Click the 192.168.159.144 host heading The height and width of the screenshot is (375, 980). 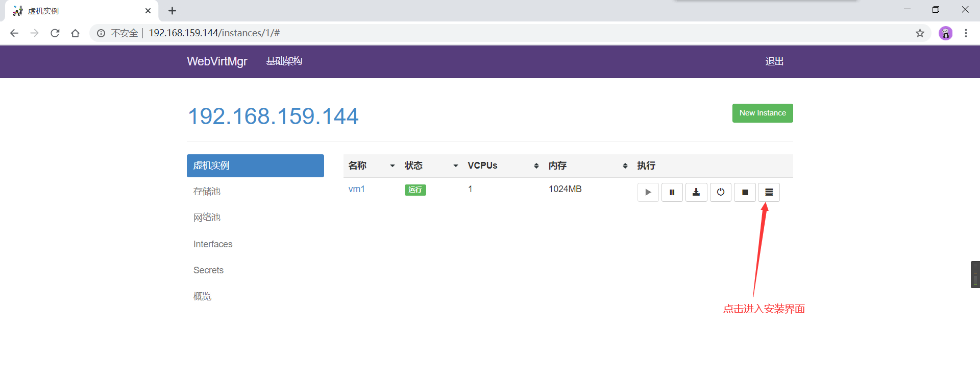pyautogui.click(x=273, y=116)
